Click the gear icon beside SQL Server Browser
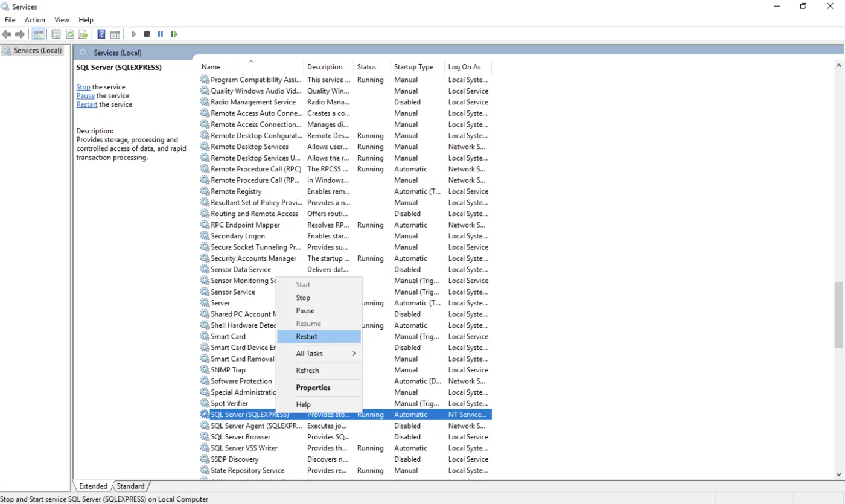This screenshot has height=504, width=845. tap(205, 437)
